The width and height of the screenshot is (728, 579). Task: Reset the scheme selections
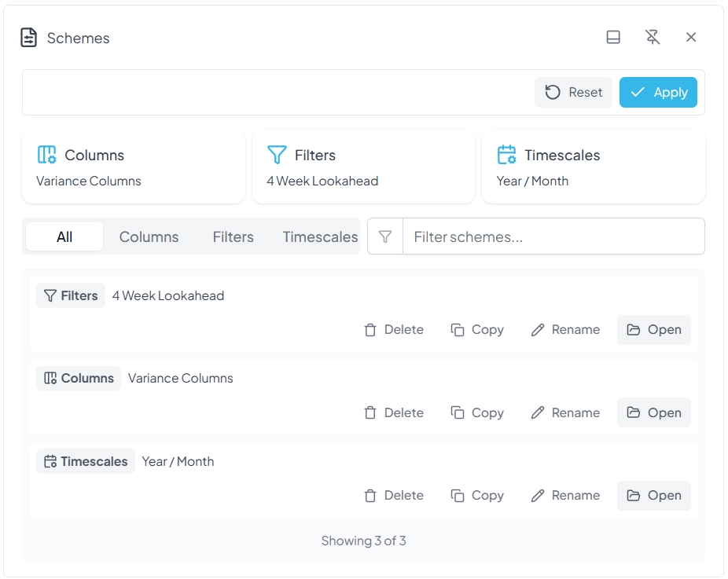pos(573,93)
